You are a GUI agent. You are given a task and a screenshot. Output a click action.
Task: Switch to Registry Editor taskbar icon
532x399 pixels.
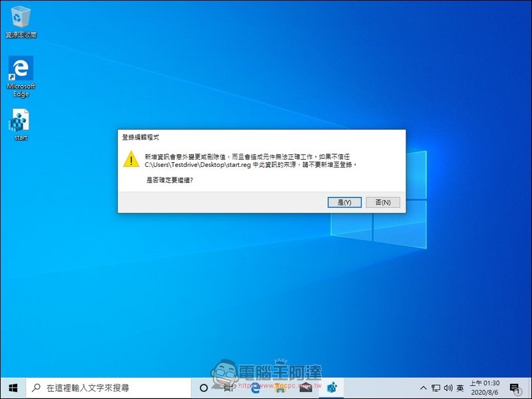331,388
